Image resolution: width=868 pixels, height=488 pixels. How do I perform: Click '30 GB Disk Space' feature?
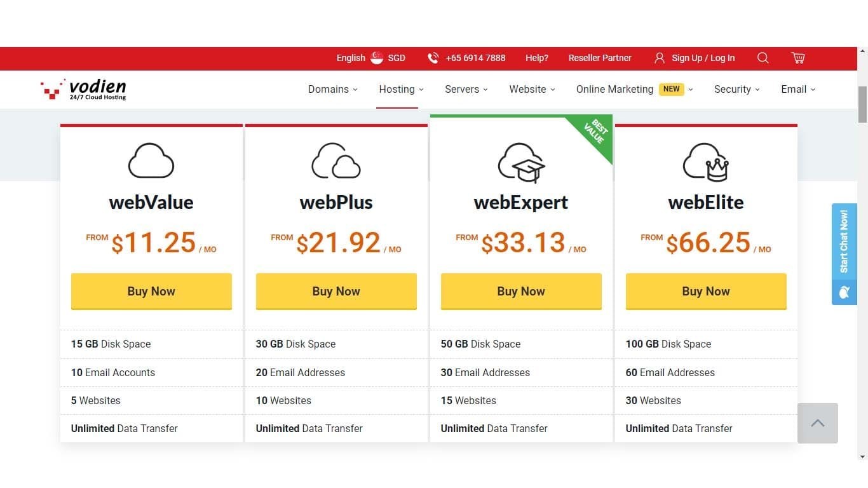(x=296, y=344)
